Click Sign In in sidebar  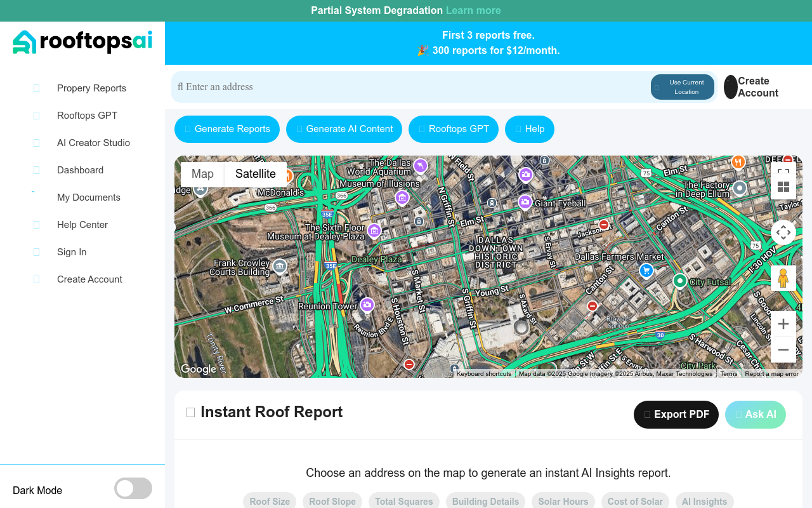tap(72, 252)
